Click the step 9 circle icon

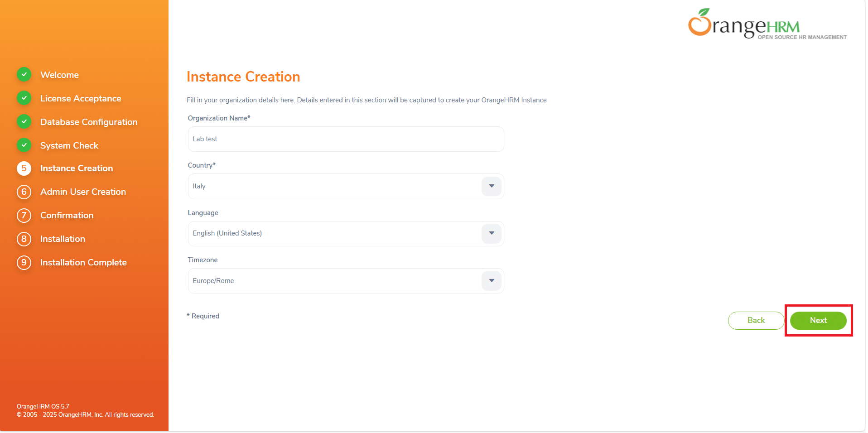point(24,263)
